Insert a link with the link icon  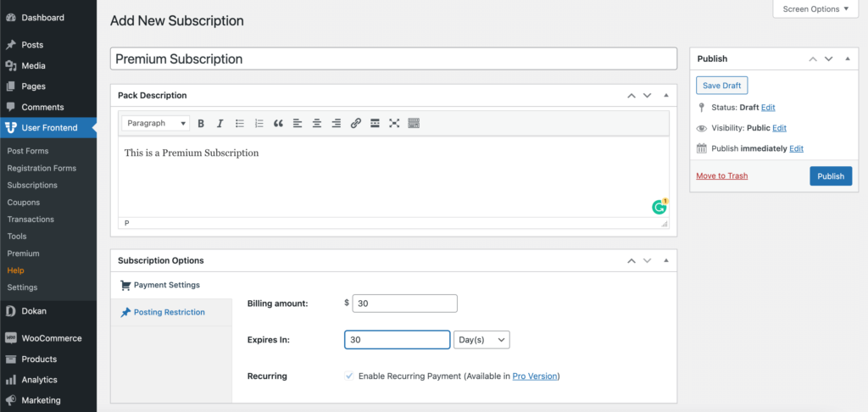(x=355, y=124)
